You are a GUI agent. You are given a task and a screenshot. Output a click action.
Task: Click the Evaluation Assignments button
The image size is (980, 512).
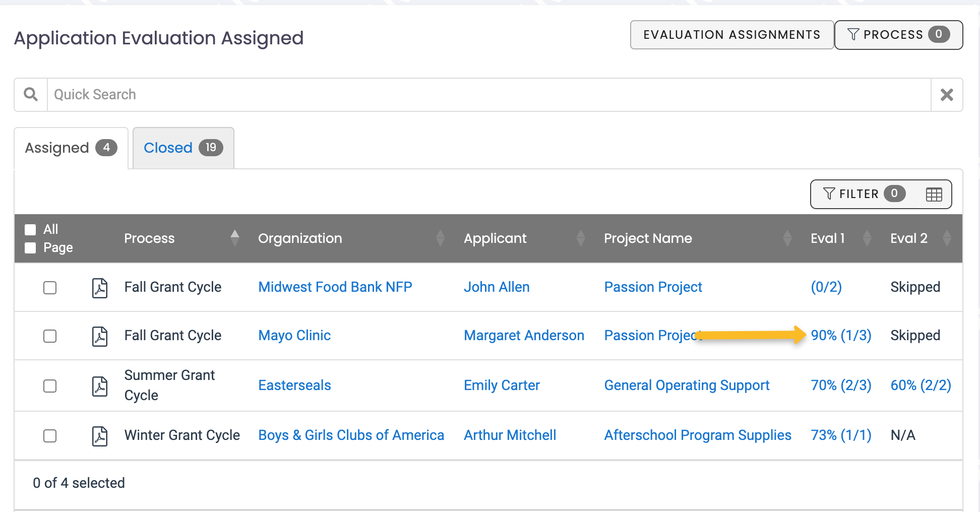731,34
